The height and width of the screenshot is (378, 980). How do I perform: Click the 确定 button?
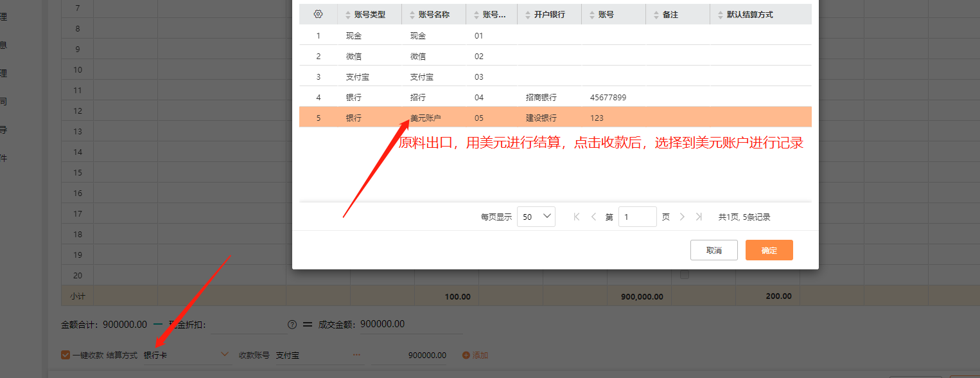(x=769, y=251)
